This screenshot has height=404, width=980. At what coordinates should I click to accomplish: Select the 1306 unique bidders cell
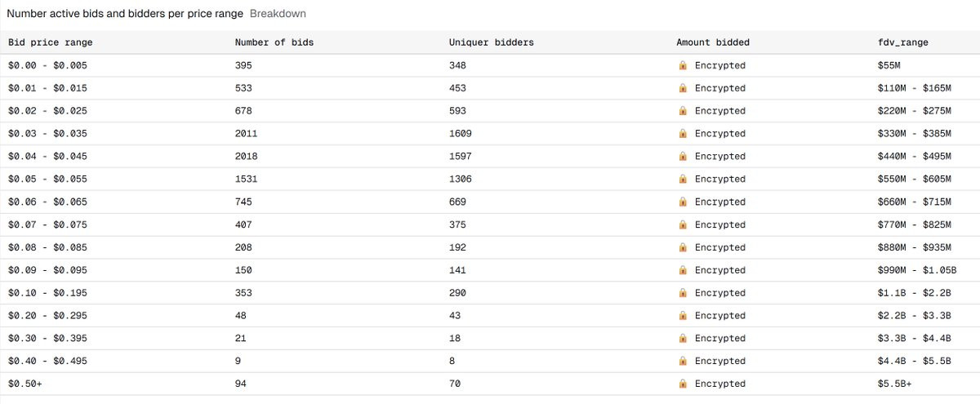point(460,179)
